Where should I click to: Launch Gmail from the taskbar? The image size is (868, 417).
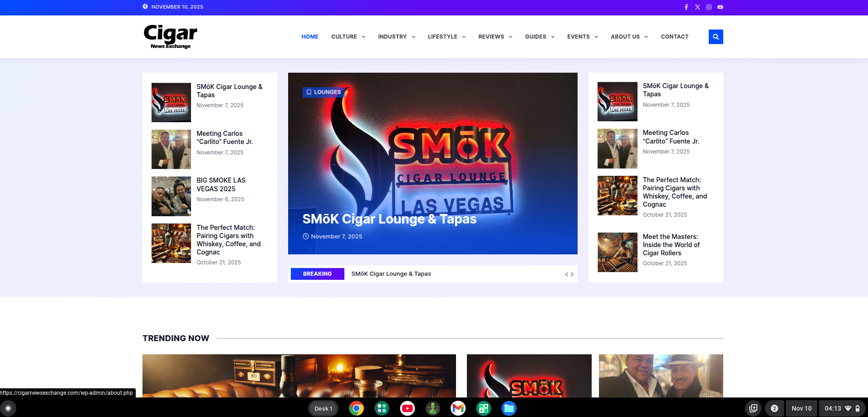(458, 408)
